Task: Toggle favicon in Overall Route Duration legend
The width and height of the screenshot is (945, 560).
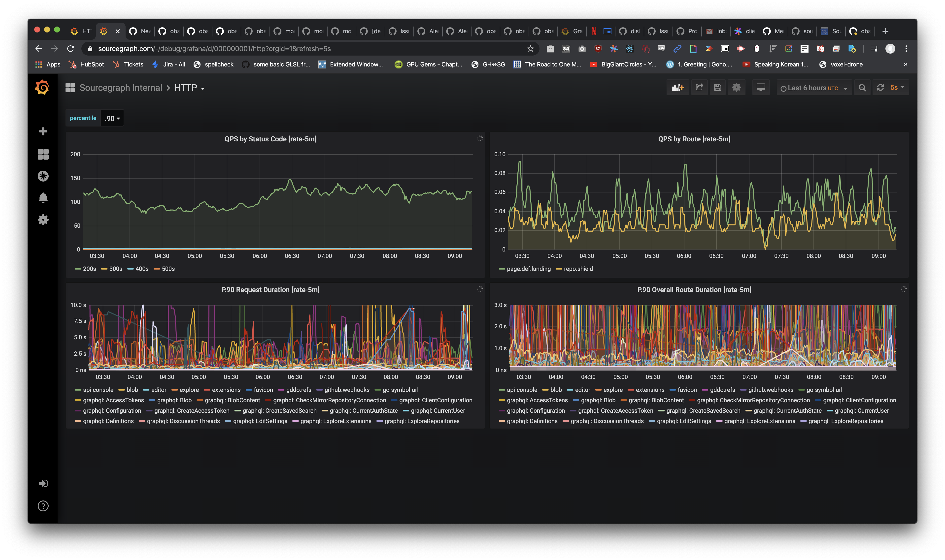Action: point(687,390)
